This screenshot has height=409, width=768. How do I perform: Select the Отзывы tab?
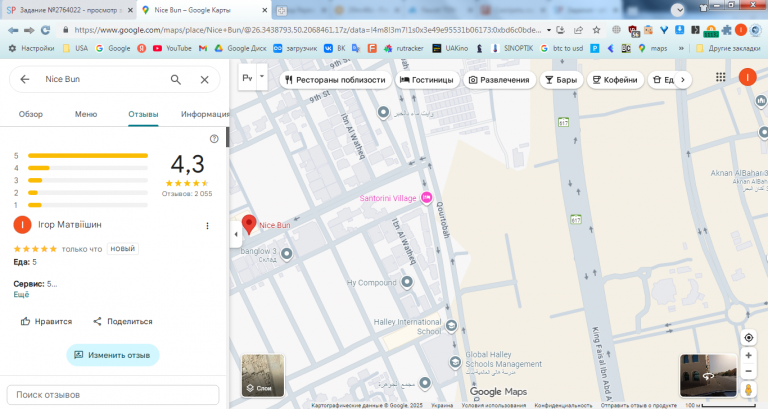[x=143, y=114]
